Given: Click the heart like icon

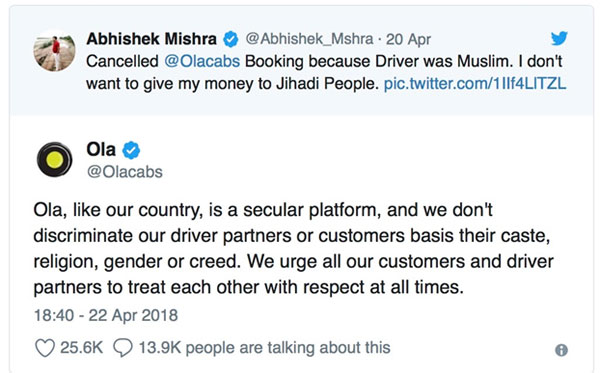Looking at the screenshot, I should coord(45,348).
